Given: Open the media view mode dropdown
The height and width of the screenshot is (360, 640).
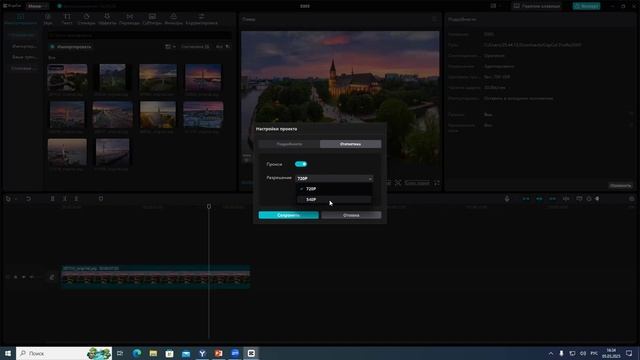Looking at the screenshot, I should tap(170, 47).
